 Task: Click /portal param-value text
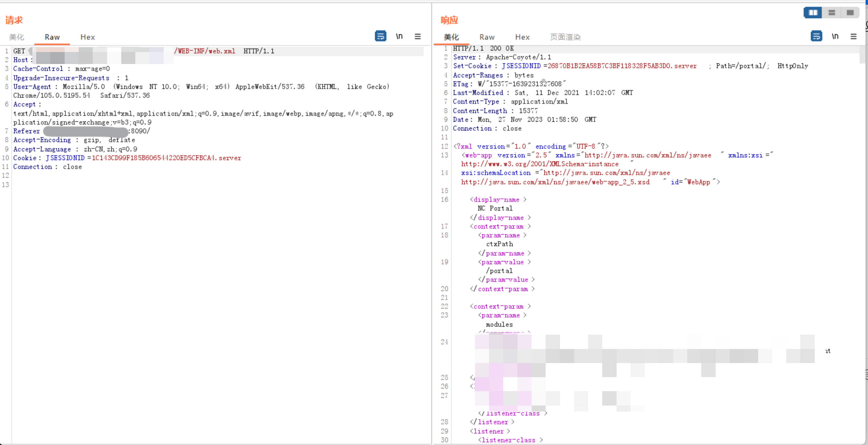[x=499, y=271]
